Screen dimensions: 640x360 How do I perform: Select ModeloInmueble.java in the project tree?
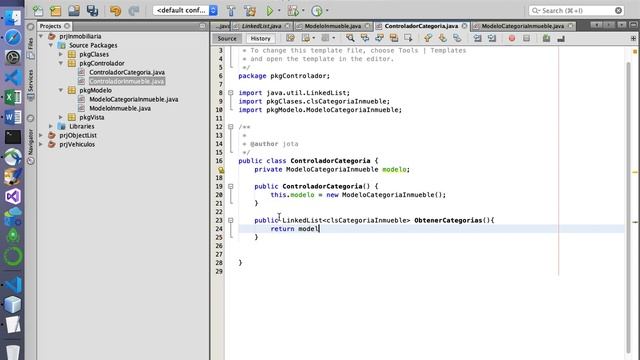[120, 108]
